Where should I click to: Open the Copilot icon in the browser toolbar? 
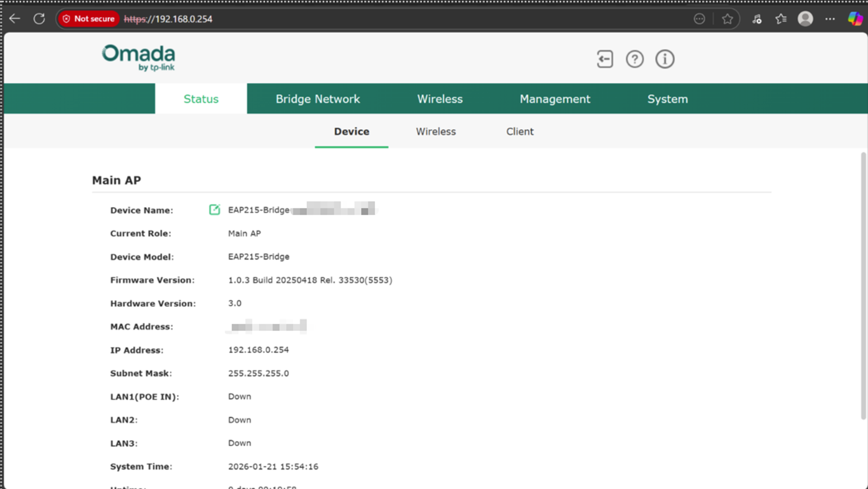(856, 18)
